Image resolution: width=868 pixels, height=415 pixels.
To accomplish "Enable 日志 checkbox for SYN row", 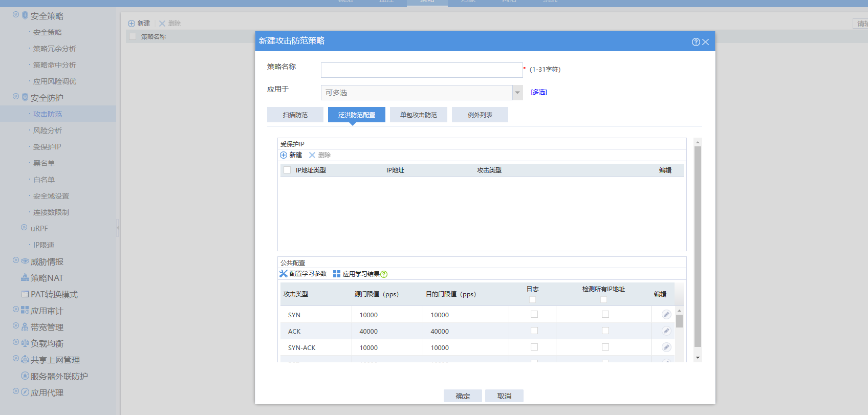I will point(534,314).
